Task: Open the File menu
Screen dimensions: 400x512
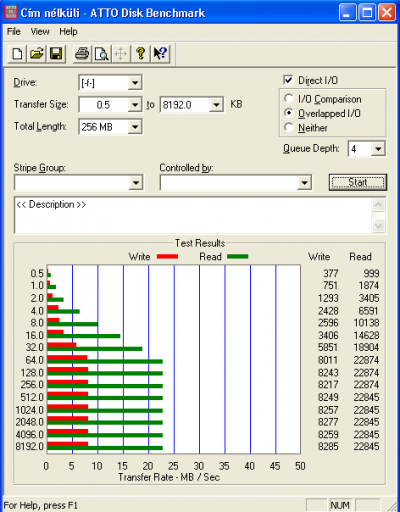Action: pos(14,32)
